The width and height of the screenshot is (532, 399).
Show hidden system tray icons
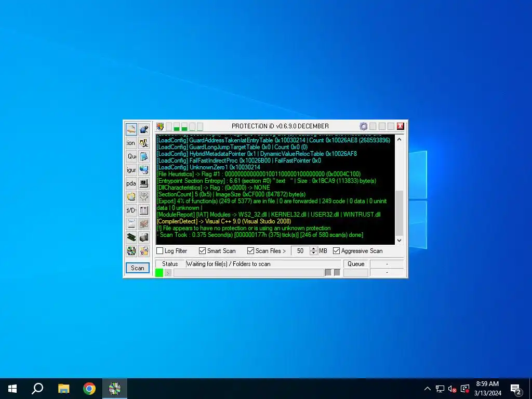click(x=428, y=389)
